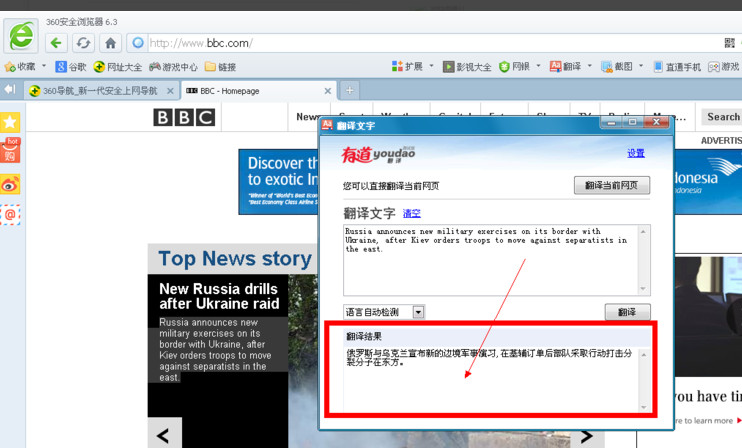
Task: Open a new tab with plus button
Action: (349, 90)
